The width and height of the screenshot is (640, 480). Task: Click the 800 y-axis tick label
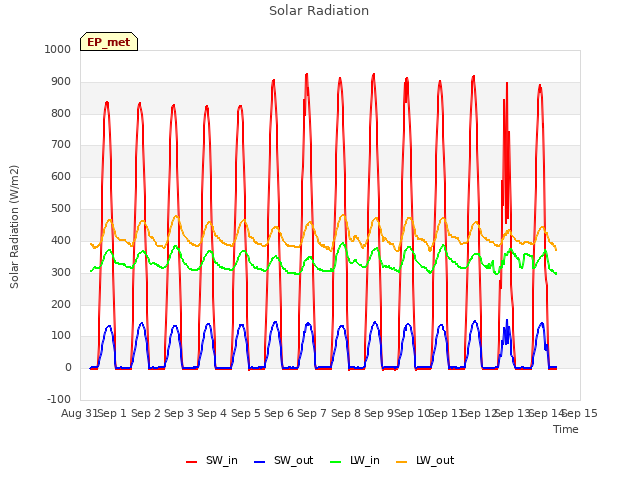61,113
